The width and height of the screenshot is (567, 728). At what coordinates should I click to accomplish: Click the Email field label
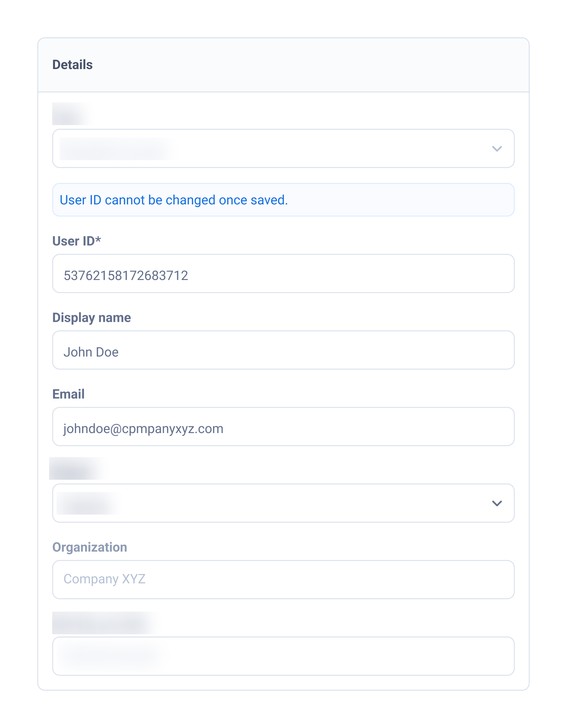(x=68, y=394)
